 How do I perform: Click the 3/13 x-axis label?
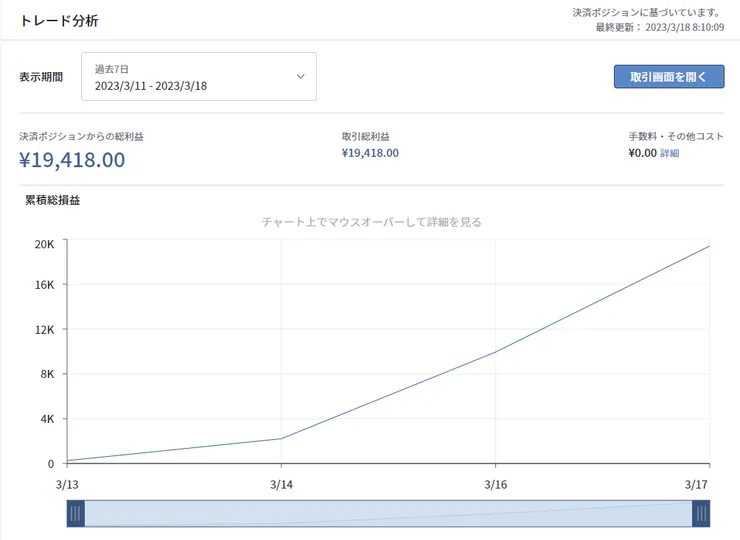tap(67, 484)
